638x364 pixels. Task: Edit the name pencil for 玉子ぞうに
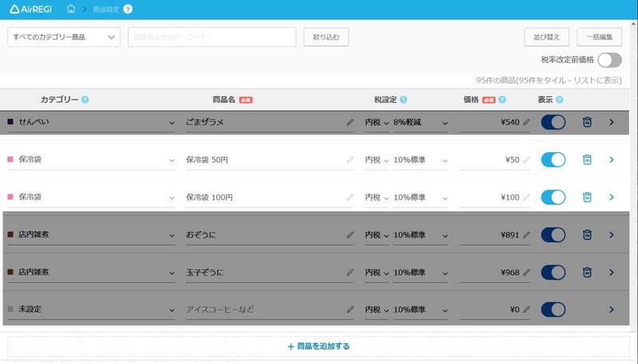(x=350, y=272)
